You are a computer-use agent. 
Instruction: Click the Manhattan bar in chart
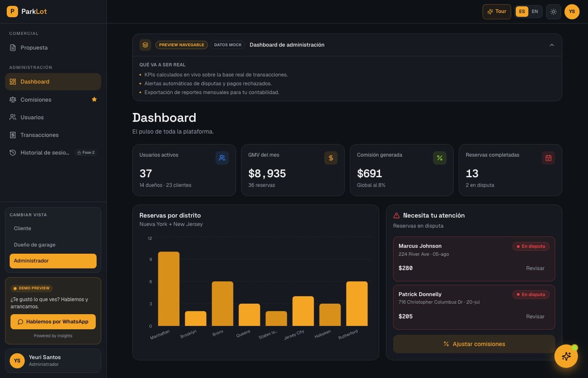(169, 289)
